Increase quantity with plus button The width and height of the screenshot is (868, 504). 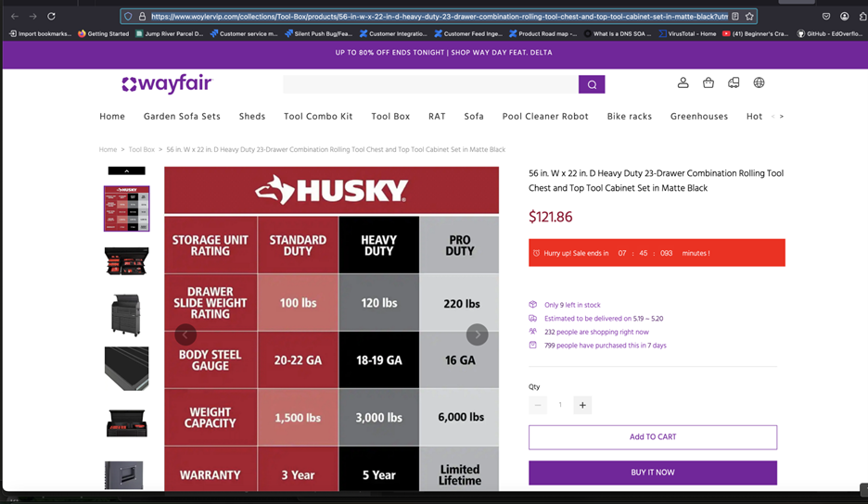(x=582, y=405)
